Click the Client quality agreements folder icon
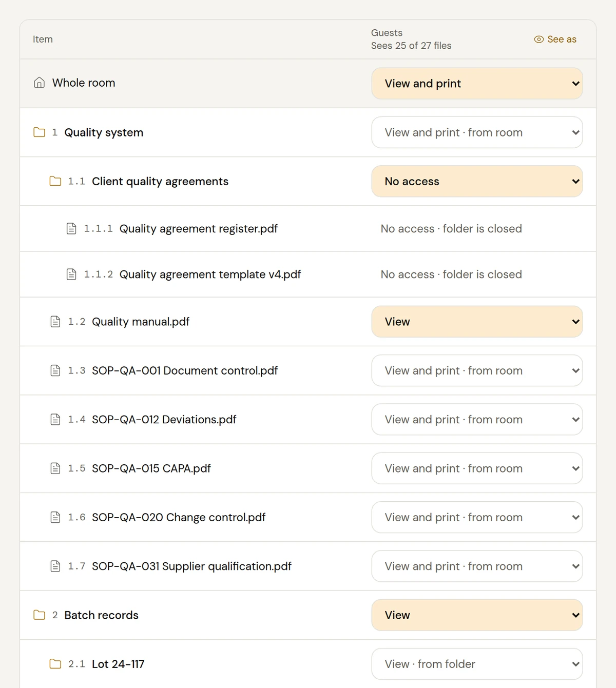This screenshot has width=616, height=688. (55, 181)
